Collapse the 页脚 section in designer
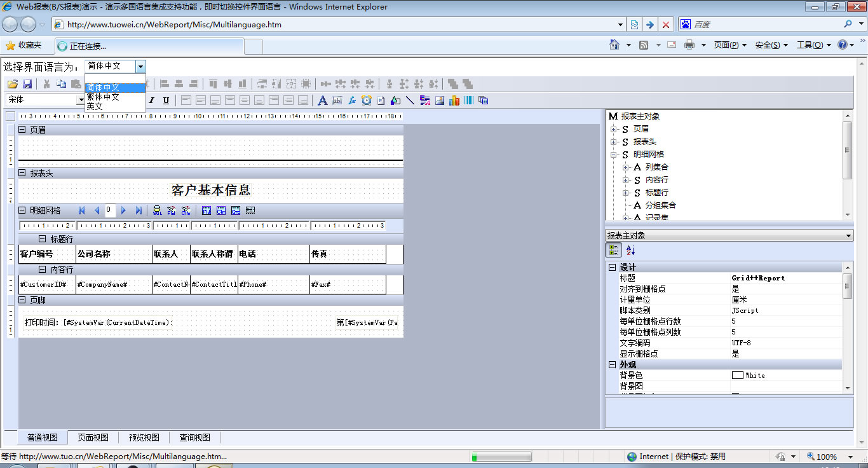The image size is (868, 468). pos(22,300)
